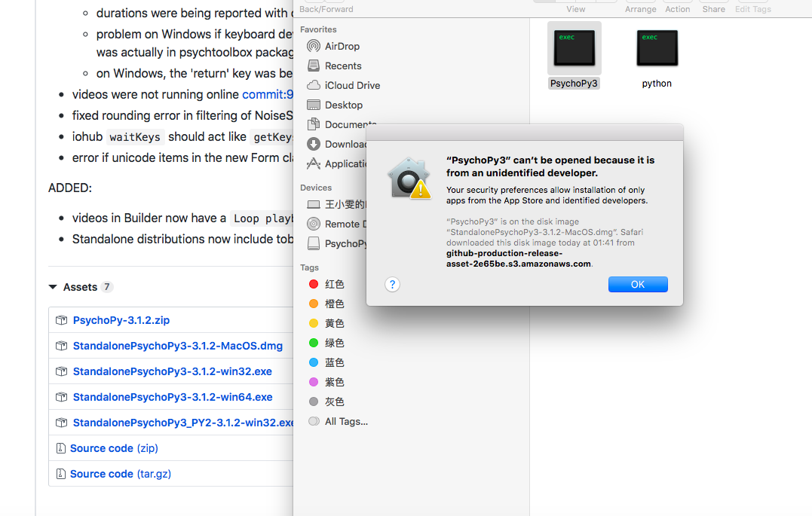Open the commit link after videos online

click(268, 94)
